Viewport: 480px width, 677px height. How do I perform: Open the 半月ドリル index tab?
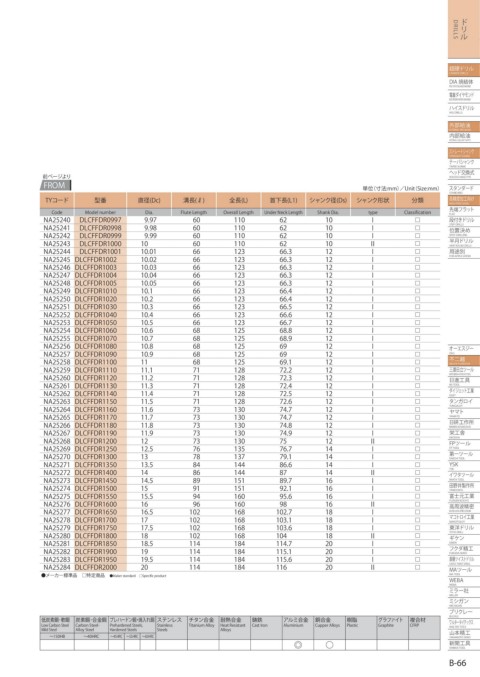click(x=464, y=242)
